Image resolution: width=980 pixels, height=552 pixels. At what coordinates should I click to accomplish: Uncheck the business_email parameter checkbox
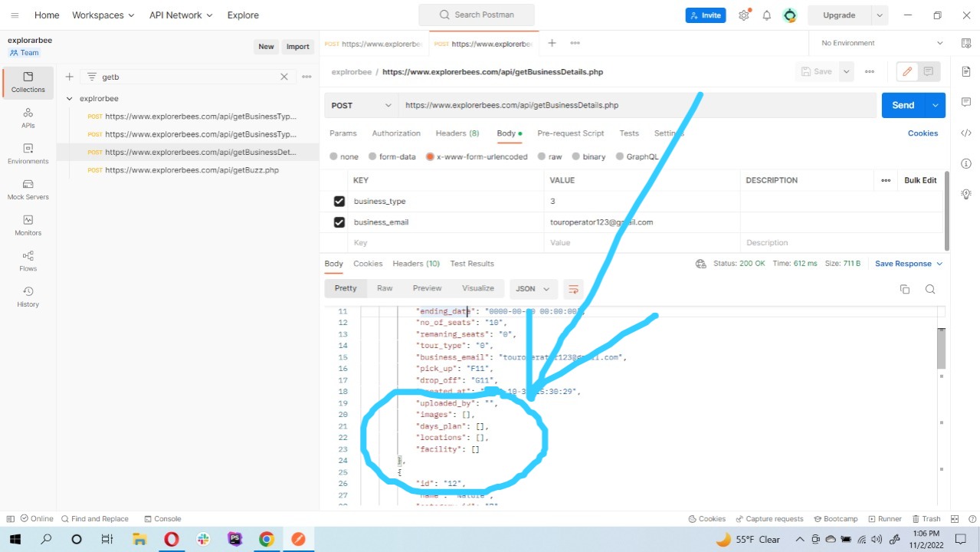(x=339, y=222)
